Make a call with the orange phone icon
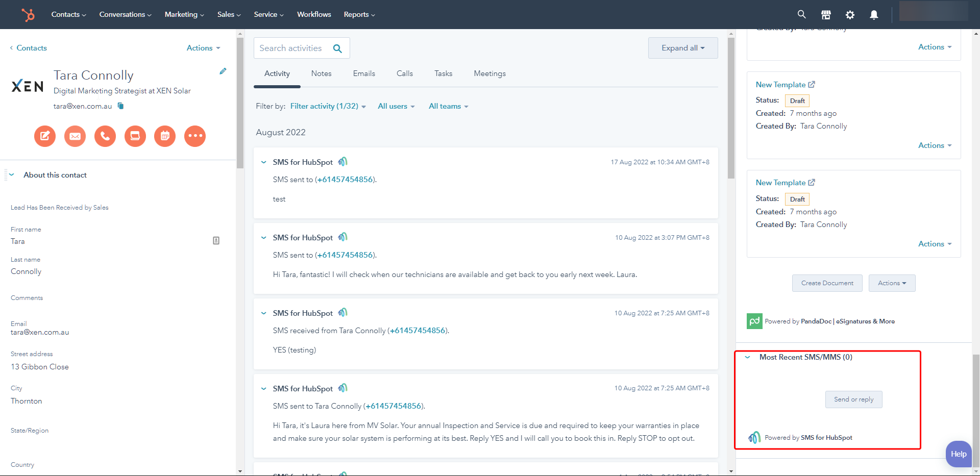This screenshot has width=980, height=476. point(105,136)
